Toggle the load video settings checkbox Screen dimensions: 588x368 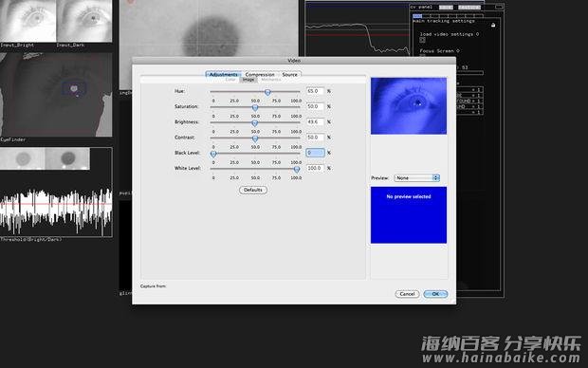423,40
